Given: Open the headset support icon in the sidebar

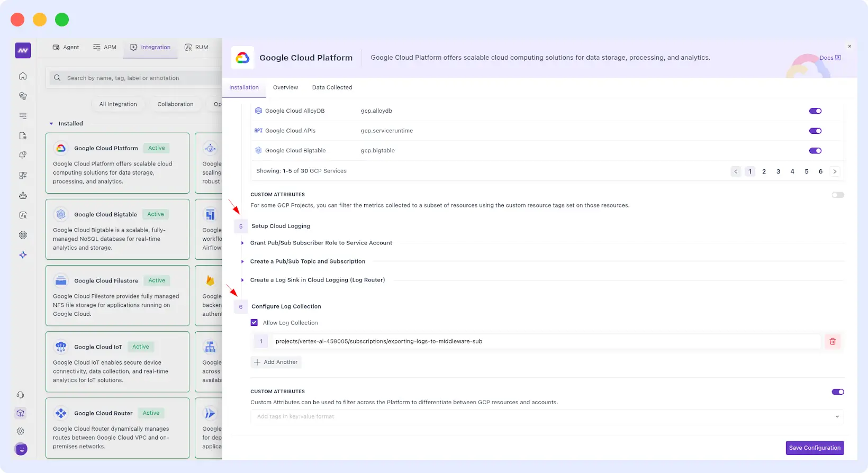Looking at the screenshot, I should pos(21,395).
